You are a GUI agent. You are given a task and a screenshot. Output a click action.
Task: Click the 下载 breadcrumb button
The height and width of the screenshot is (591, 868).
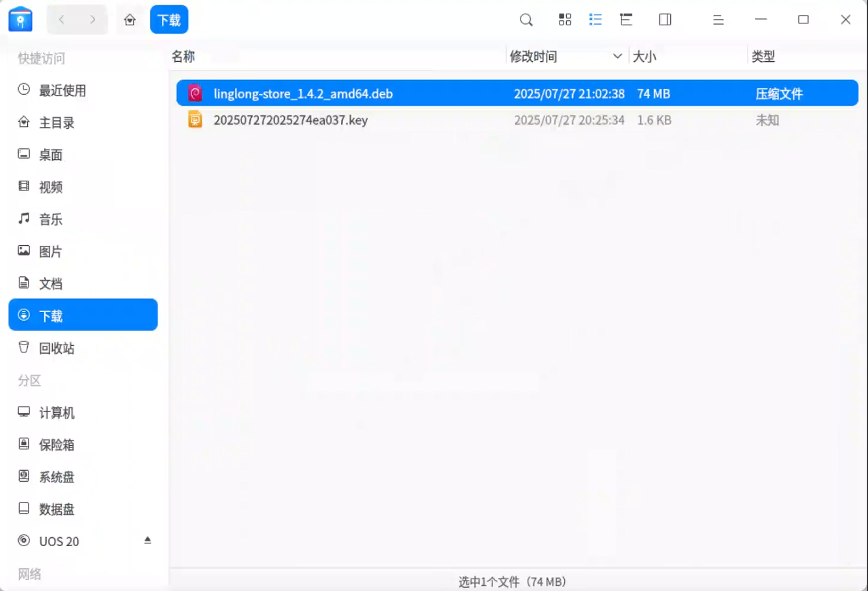click(x=169, y=20)
